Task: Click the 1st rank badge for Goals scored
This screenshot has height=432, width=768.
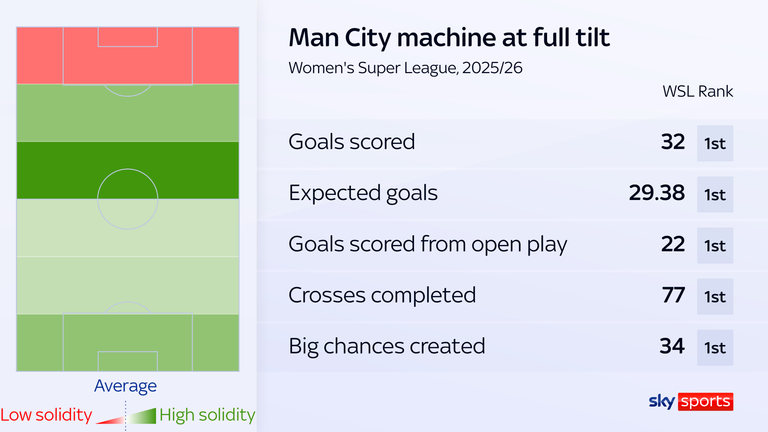Action: [x=715, y=143]
